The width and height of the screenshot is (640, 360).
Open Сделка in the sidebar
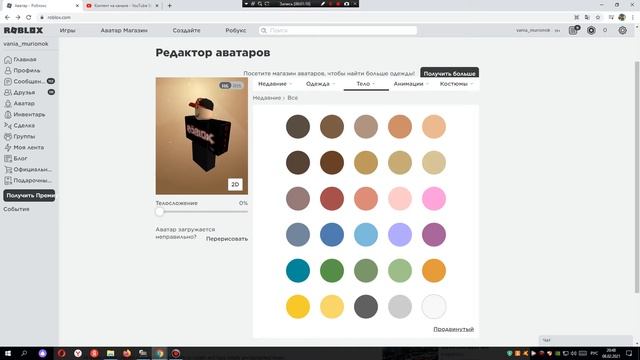click(x=20, y=126)
